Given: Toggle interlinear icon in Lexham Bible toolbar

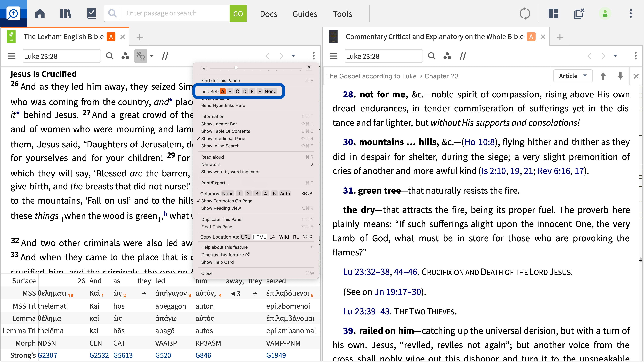Looking at the screenshot, I should (141, 56).
